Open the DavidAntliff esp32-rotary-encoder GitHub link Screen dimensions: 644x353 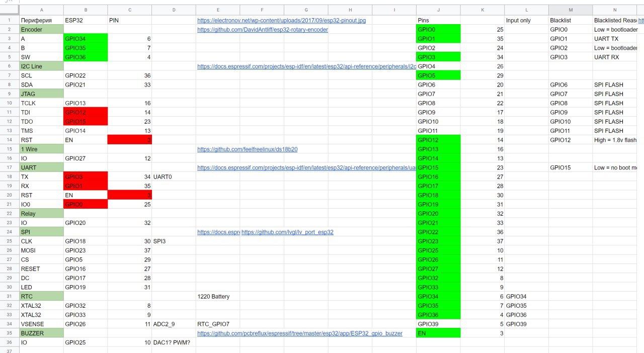(263, 30)
